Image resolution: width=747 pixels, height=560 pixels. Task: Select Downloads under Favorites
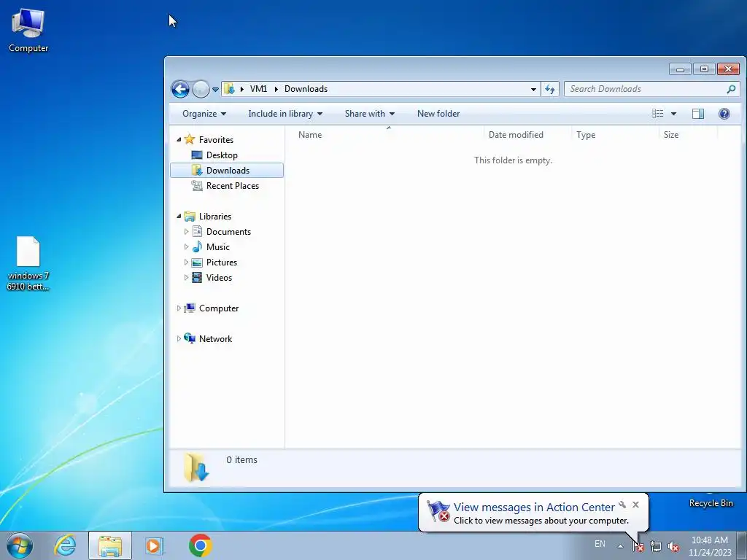tap(228, 171)
